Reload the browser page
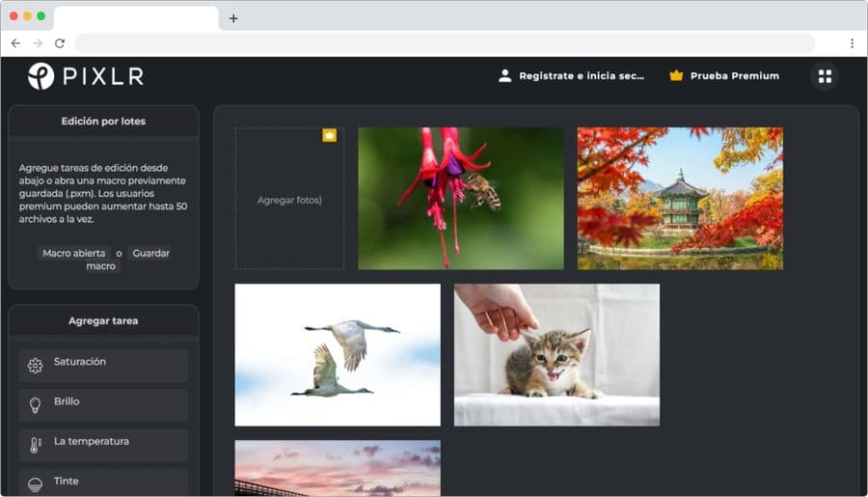Screen dimensions: 868x497 click(60, 43)
